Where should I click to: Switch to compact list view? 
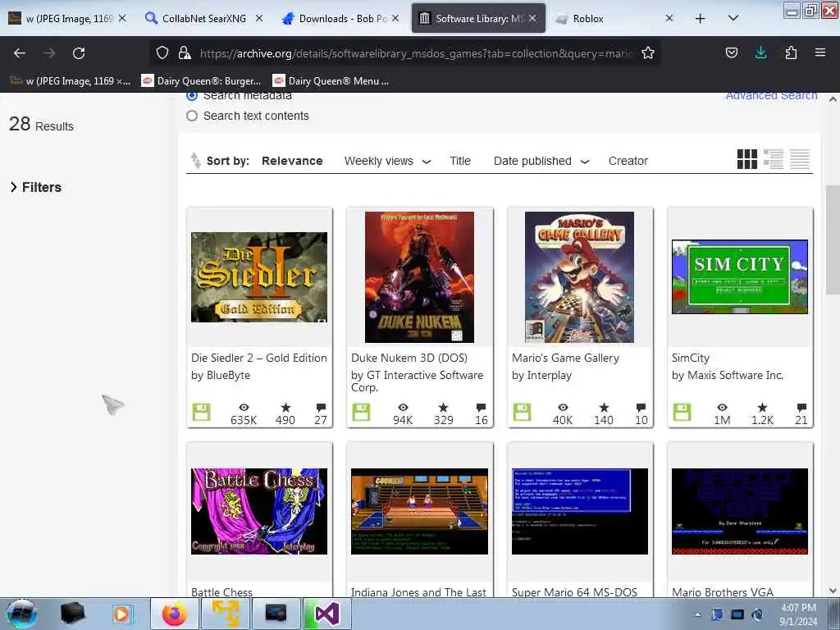coord(799,160)
